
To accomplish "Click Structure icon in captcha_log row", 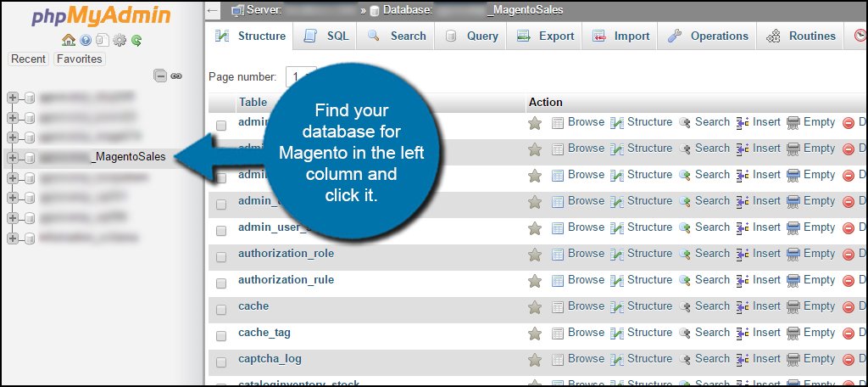I will (617, 360).
